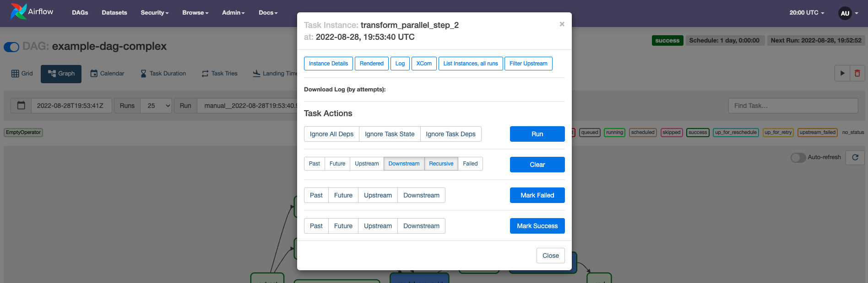Toggle Future in the Mark Success row
This screenshot has height=283, width=868.
pos(343,226)
